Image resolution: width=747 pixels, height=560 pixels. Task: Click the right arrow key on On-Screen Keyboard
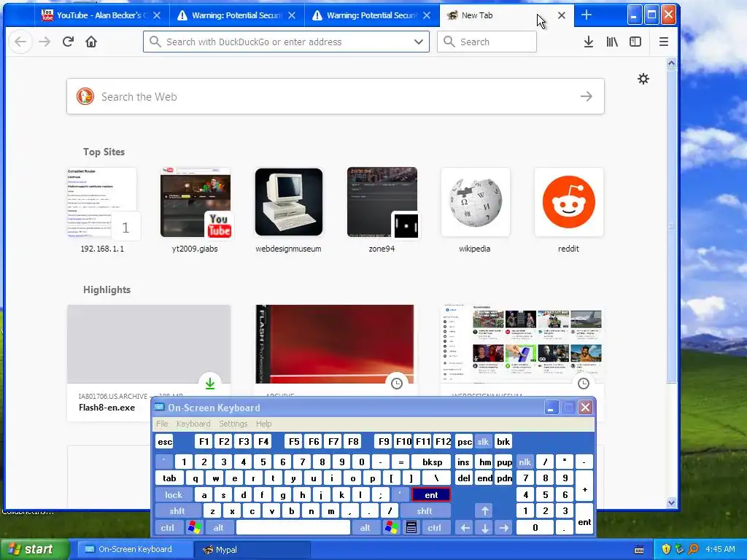(504, 528)
